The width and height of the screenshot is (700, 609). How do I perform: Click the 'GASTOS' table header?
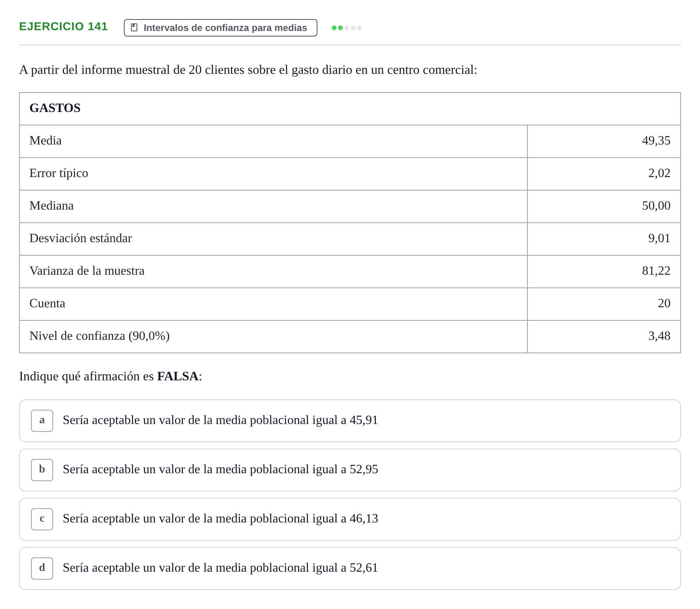click(x=55, y=108)
